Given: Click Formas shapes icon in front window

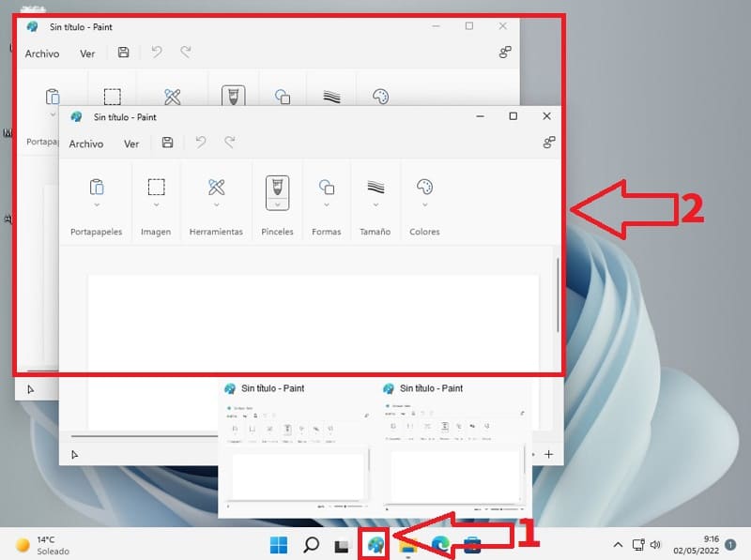Looking at the screenshot, I should point(327,187).
